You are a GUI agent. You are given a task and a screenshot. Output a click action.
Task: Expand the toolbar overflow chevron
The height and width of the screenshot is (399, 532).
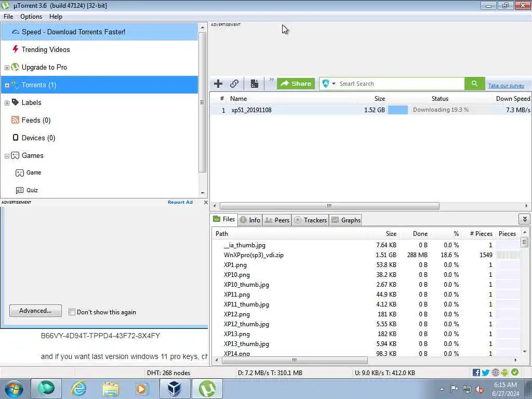coord(271,79)
